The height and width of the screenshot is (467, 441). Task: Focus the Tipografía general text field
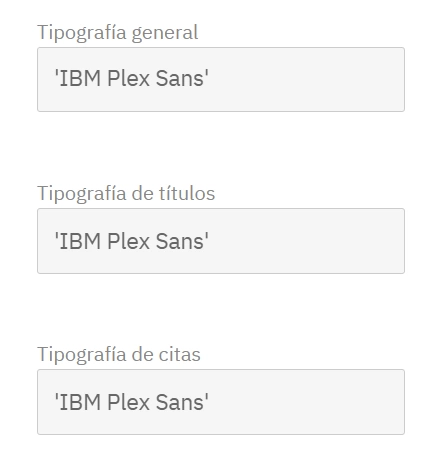pyautogui.click(x=221, y=79)
